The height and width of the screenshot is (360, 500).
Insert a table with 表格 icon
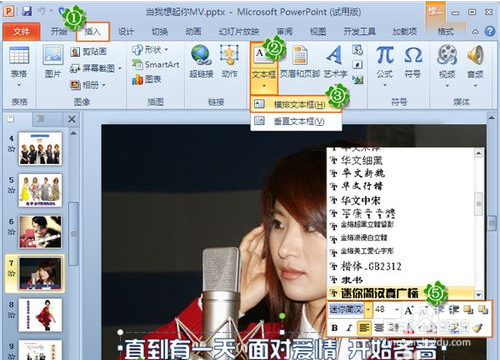[19, 55]
